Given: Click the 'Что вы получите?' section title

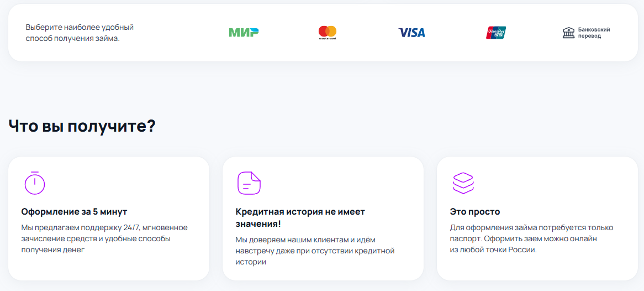Looking at the screenshot, I should point(82,126).
